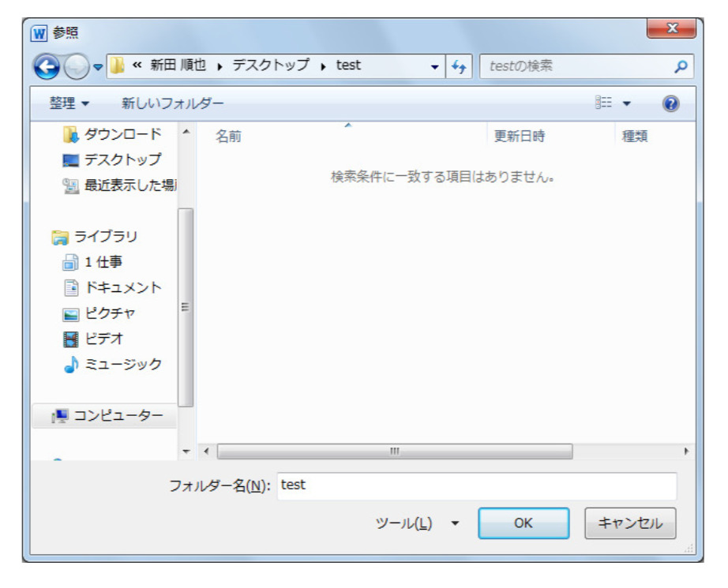Click the Help question mark icon
The width and height of the screenshot is (728, 588).
tap(671, 103)
